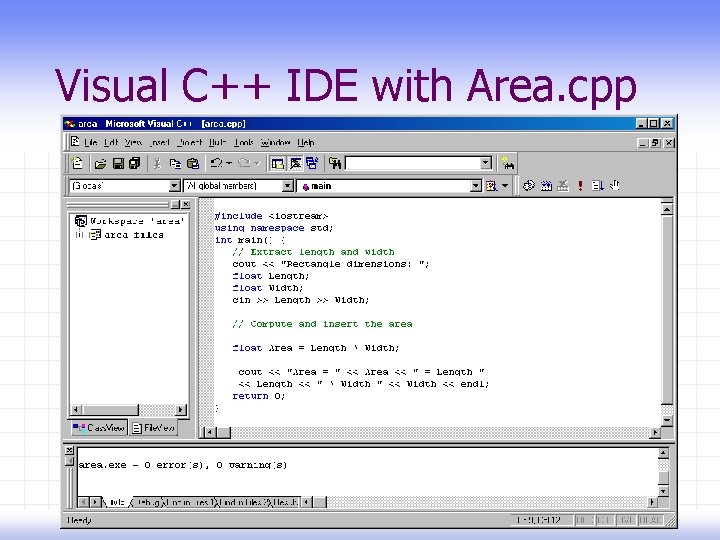Image resolution: width=720 pixels, height=540 pixels.
Task: Click the workspace pane scroll right arrow
Action: pos(181,410)
